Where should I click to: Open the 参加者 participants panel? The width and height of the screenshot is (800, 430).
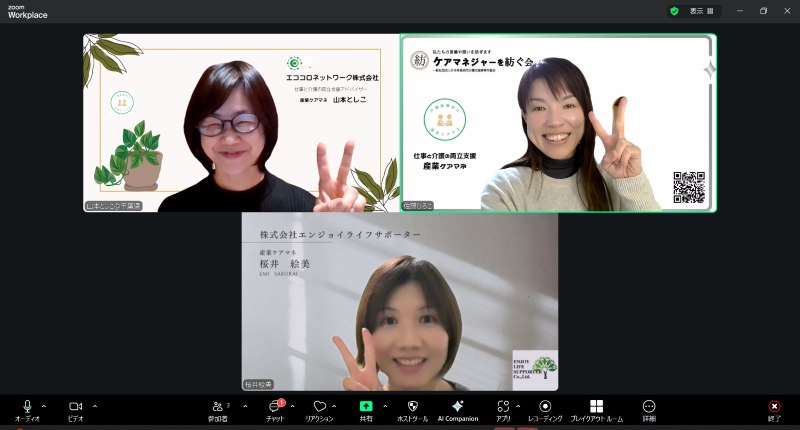click(217, 409)
